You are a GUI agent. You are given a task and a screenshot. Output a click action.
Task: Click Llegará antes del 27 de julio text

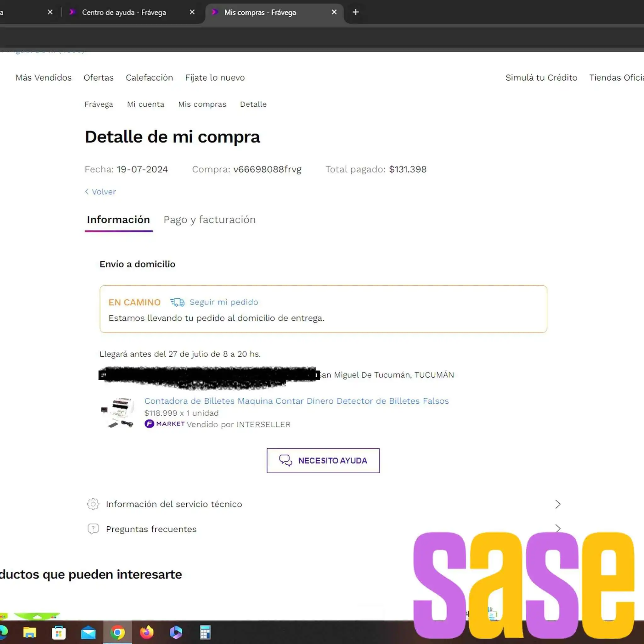tap(180, 354)
